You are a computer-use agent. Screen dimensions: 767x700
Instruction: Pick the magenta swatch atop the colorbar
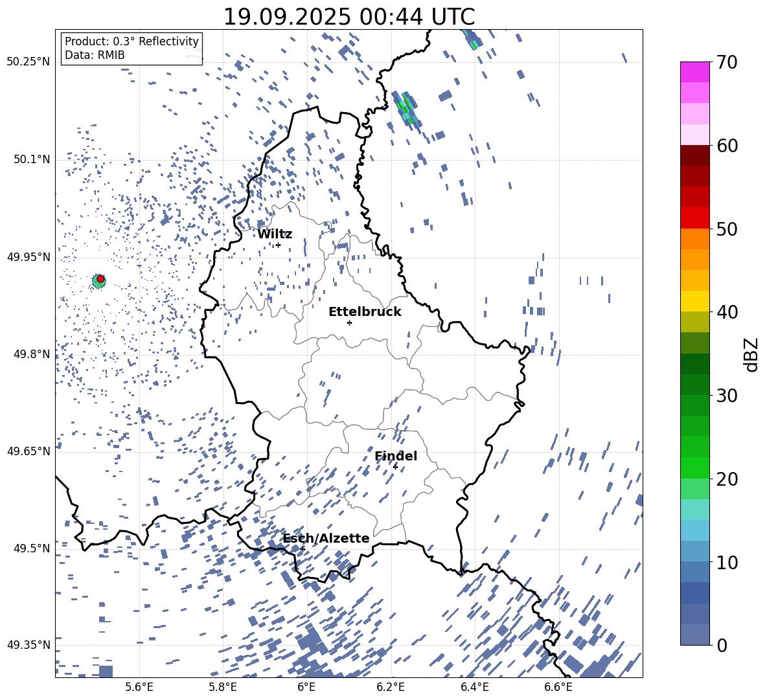click(x=695, y=72)
